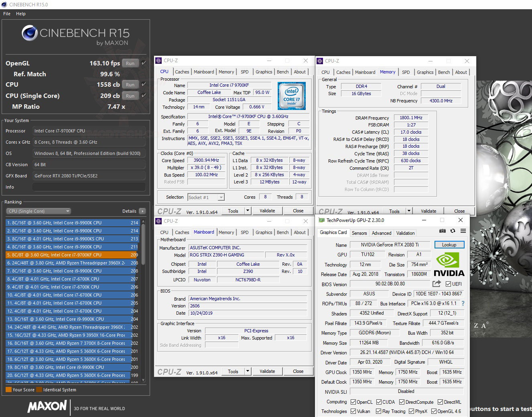This screenshot has width=532, height=417.
Task: Select the AMD Ryzen 9 3950X ranking row
Action: (x=72, y=335)
